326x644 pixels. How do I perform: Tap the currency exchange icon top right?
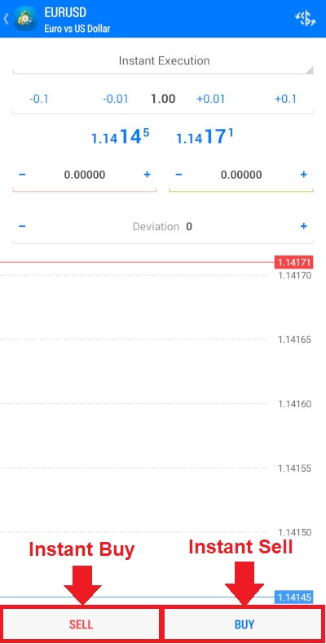pos(306,19)
